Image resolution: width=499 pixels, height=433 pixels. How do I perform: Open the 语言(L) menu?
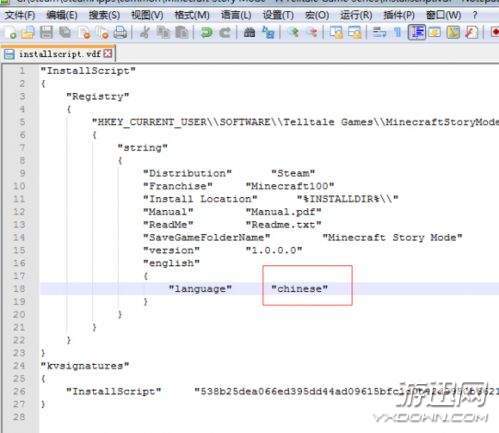(236, 15)
